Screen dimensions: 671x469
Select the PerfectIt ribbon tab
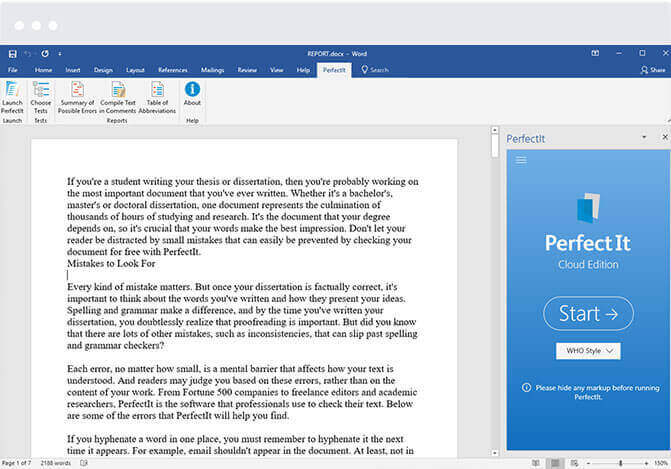click(x=334, y=70)
